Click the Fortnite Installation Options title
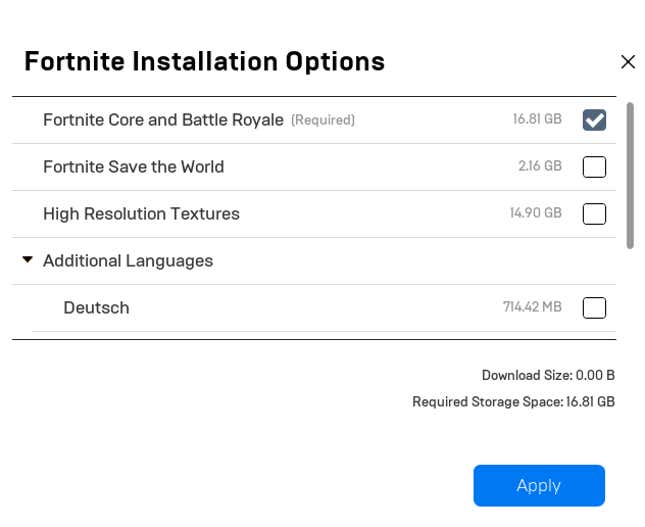 coord(204,62)
